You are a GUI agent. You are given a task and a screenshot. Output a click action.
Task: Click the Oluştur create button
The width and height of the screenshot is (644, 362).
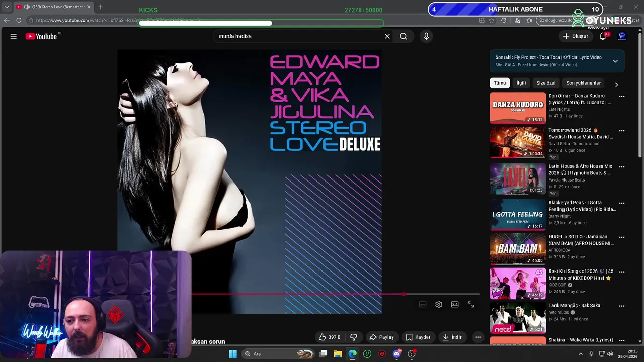(575, 36)
